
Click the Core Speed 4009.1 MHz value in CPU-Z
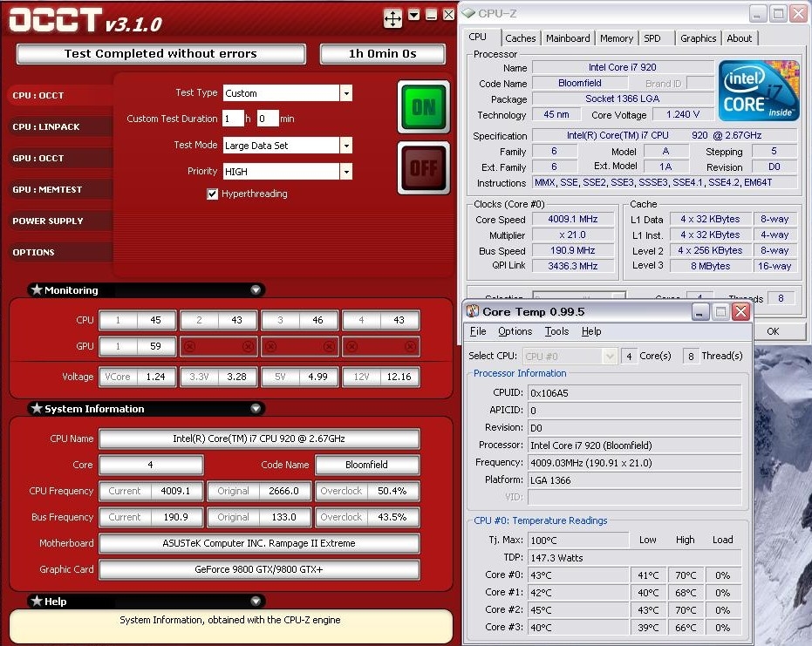pos(573,219)
